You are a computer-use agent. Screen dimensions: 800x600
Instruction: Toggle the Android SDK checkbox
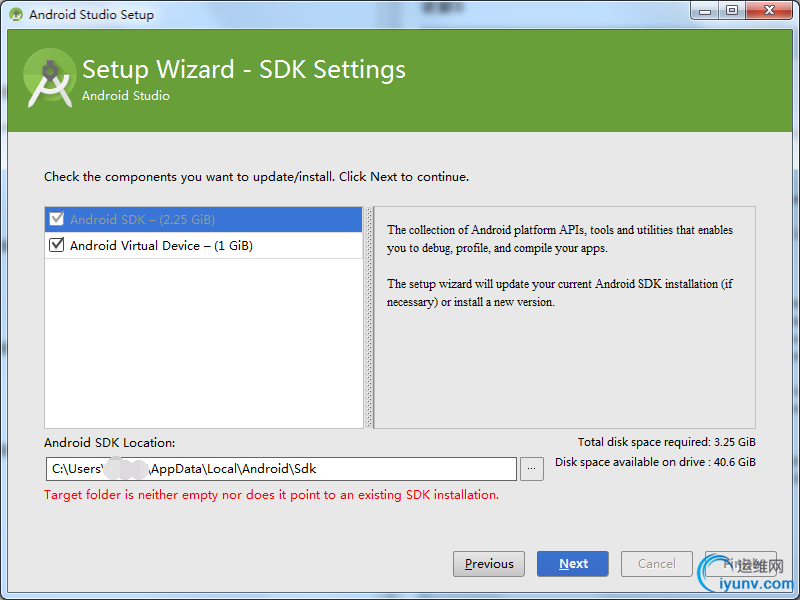coord(56,219)
